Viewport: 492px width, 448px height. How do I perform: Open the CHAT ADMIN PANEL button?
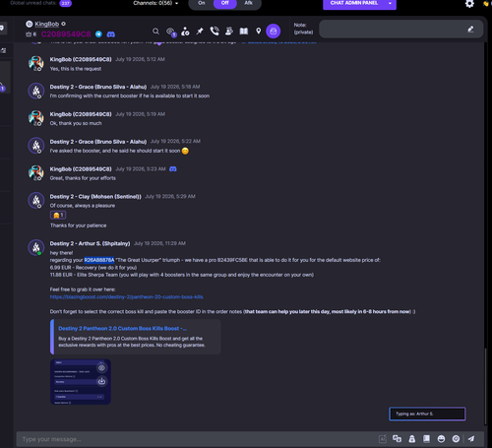click(x=354, y=3)
